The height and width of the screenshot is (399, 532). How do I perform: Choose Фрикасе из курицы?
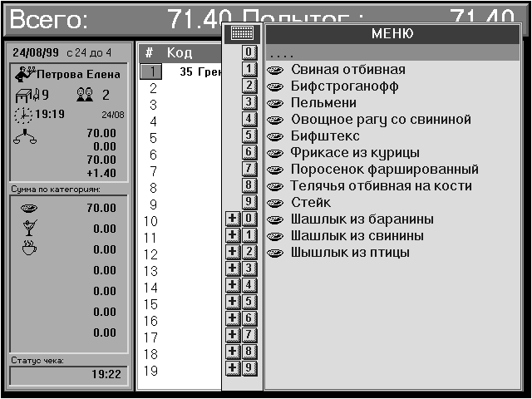coord(392,153)
